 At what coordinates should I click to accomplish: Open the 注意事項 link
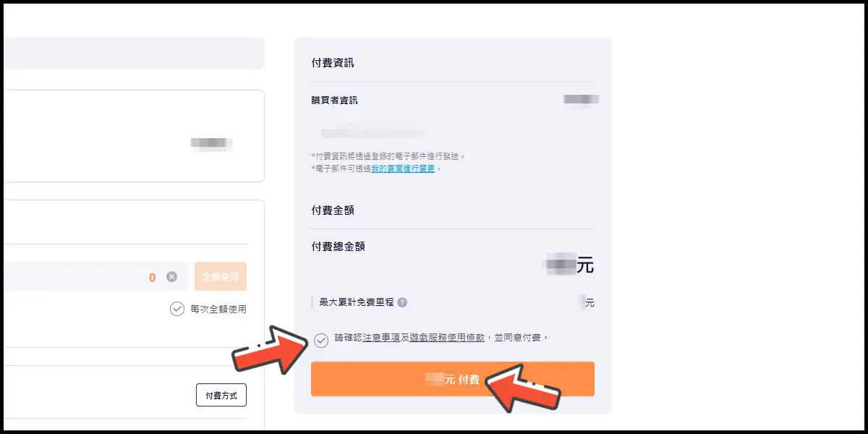382,338
